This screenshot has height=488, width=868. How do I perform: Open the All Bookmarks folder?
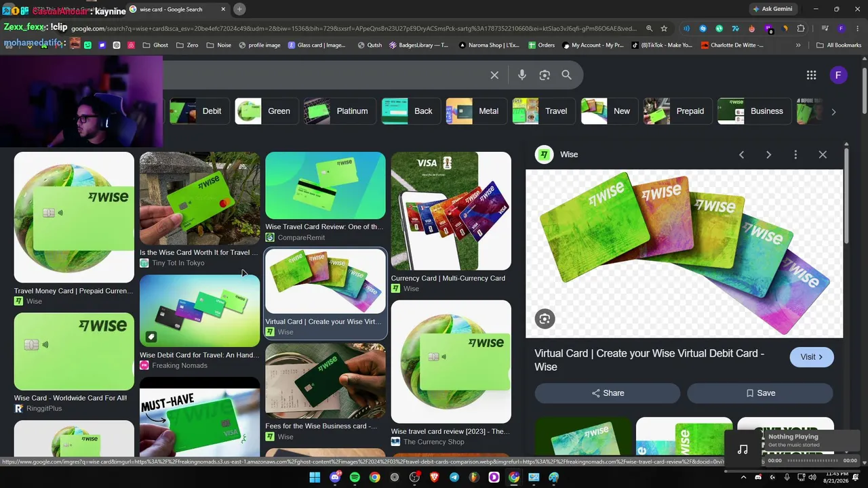tap(839, 45)
